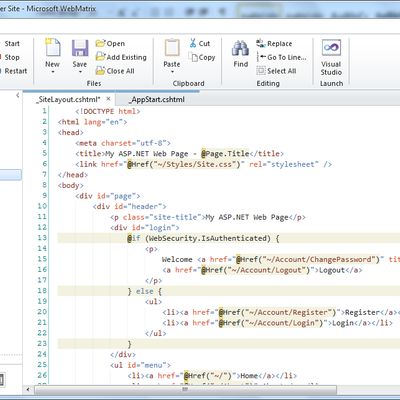Click the Copy icon
Viewport: 400px width, 400px height.
pyautogui.click(x=193, y=57)
